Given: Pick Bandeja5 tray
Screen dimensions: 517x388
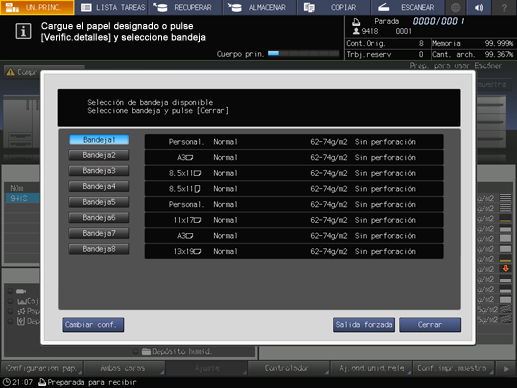Looking at the screenshot, I should click(x=99, y=202).
